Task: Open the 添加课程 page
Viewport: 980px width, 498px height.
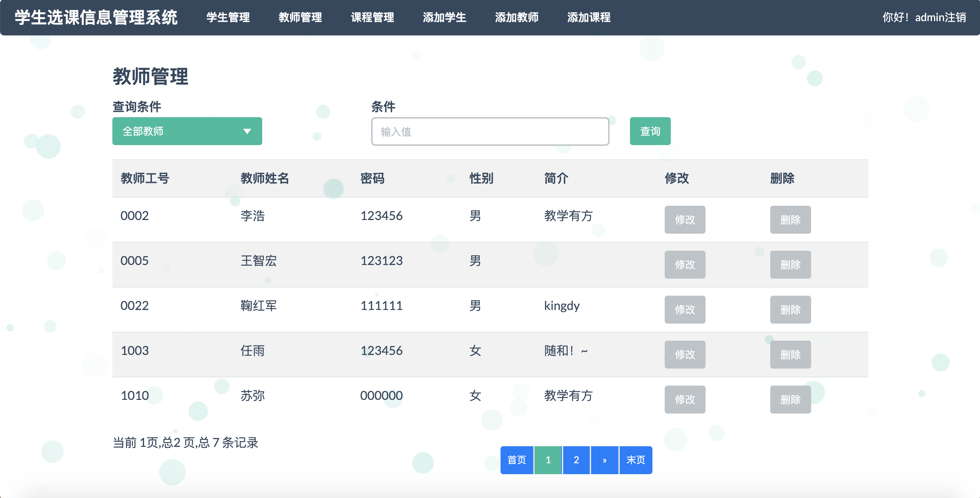Action: coord(589,17)
